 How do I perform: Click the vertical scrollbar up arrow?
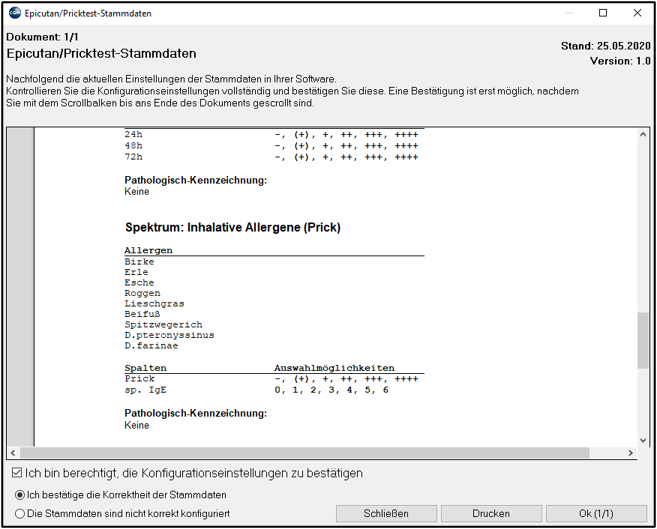[643, 134]
